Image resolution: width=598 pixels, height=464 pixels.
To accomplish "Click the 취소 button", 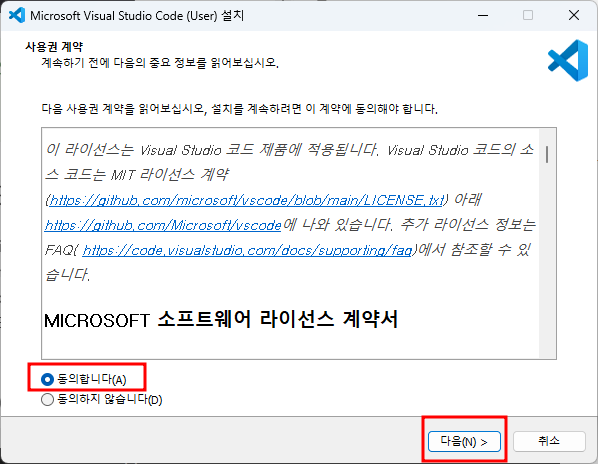I will 549,441.
